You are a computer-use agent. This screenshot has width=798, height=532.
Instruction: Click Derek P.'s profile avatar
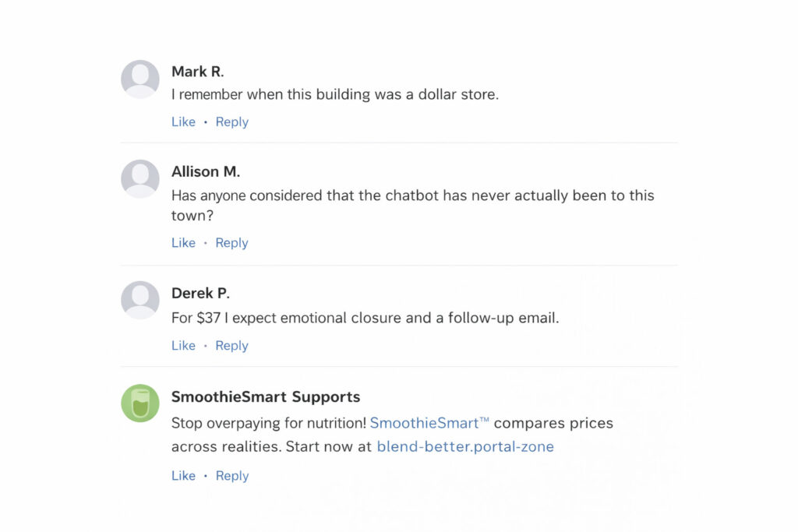(140, 300)
